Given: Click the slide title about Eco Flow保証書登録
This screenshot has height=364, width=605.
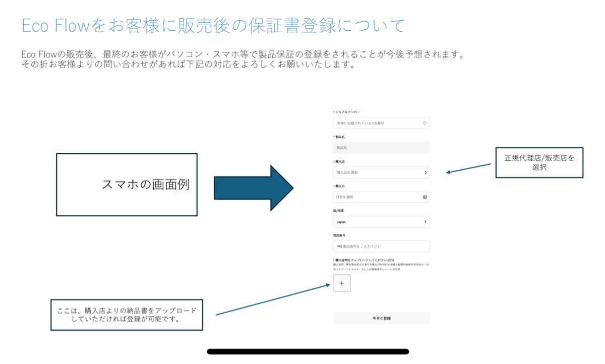Looking at the screenshot, I should [213, 26].
